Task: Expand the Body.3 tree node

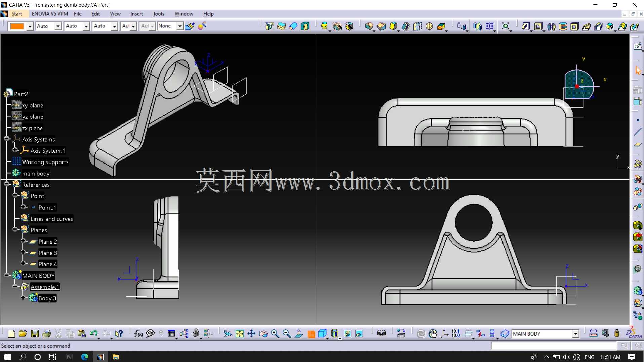Action: [x=23, y=297]
